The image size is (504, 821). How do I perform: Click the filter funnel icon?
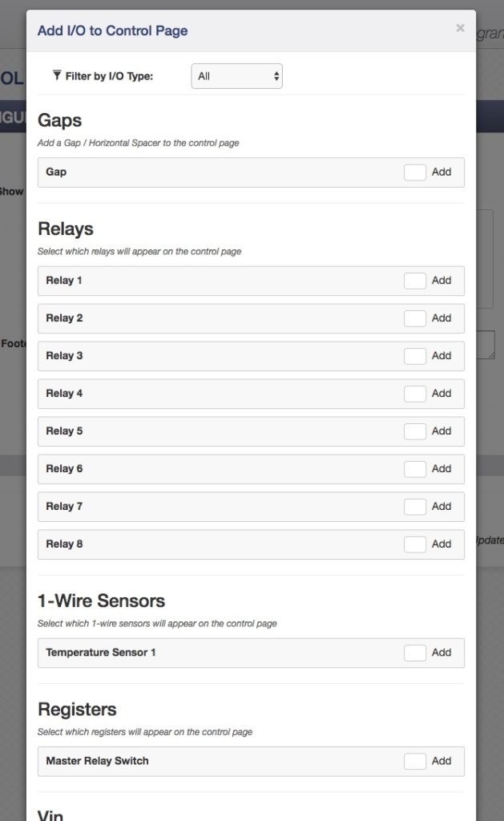[x=56, y=74]
